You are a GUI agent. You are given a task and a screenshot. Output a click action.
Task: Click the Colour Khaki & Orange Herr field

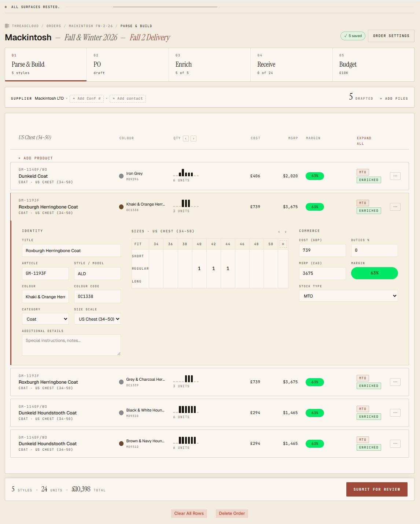[45, 296]
